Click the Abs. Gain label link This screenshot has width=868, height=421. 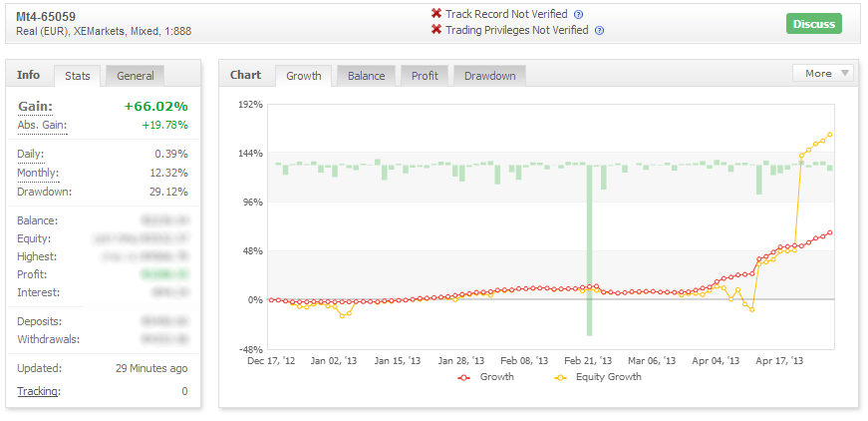(x=40, y=125)
